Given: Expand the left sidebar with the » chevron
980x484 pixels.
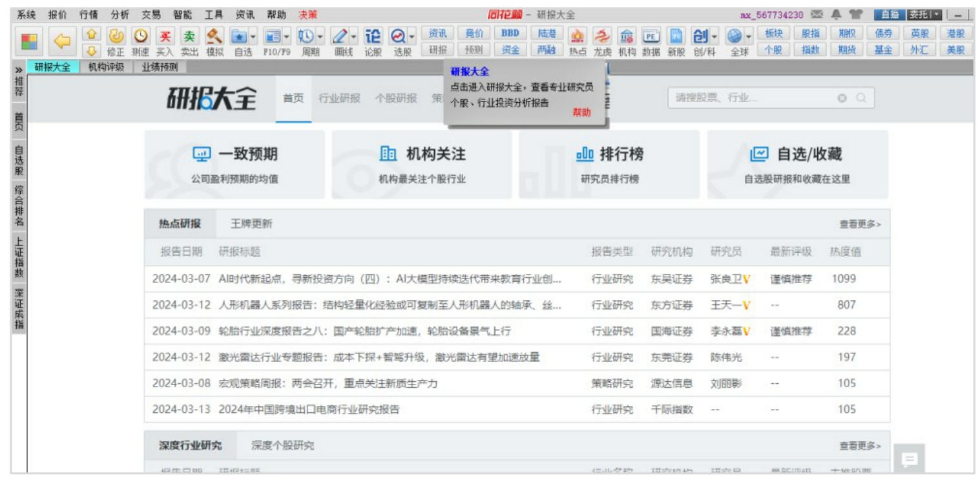Looking at the screenshot, I should point(19,69).
